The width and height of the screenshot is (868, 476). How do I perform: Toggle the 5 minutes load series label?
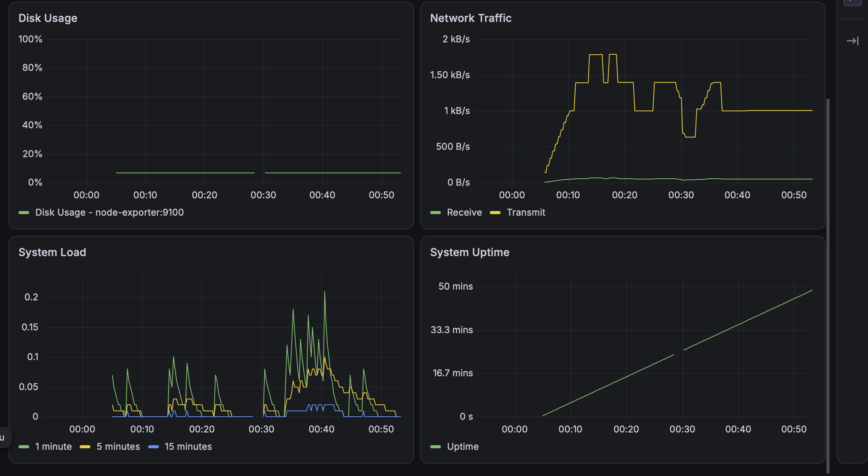(x=118, y=446)
